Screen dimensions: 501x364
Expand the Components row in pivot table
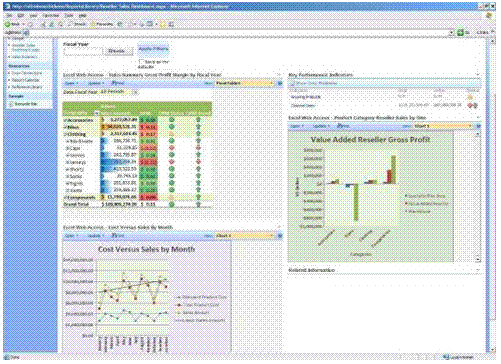pos(65,197)
